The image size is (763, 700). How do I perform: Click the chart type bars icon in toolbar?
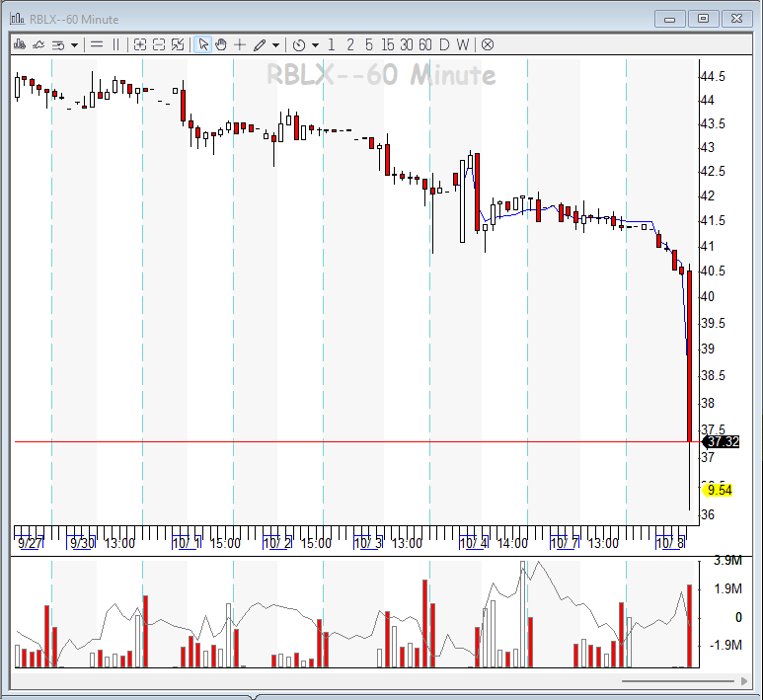[20, 44]
